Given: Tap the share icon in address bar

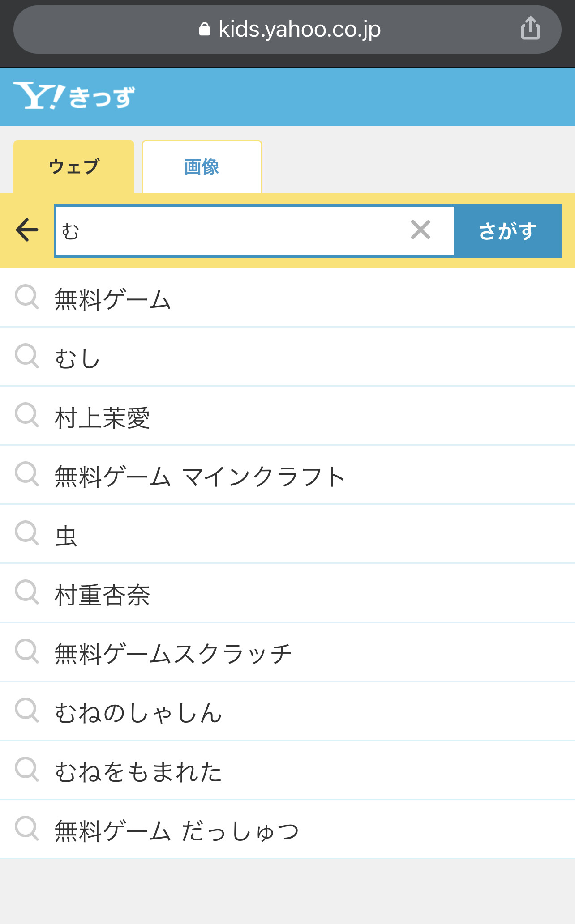Looking at the screenshot, I should click(530, 29).
